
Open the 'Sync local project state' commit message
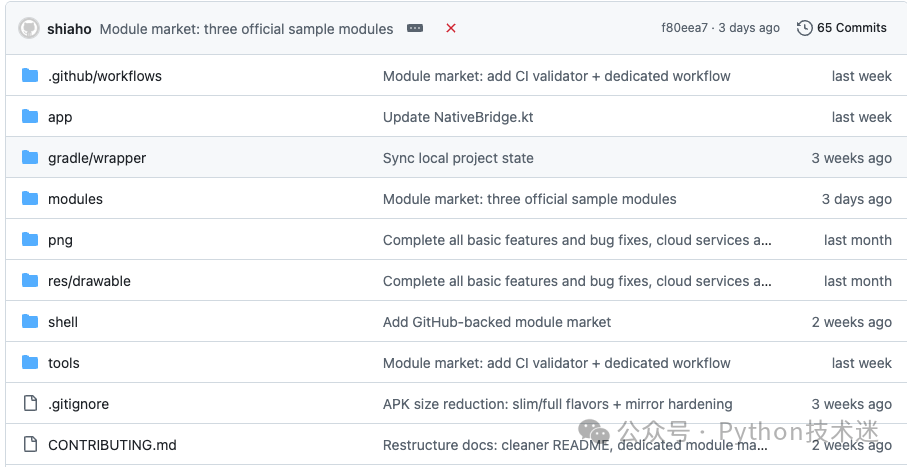point(458,158)
